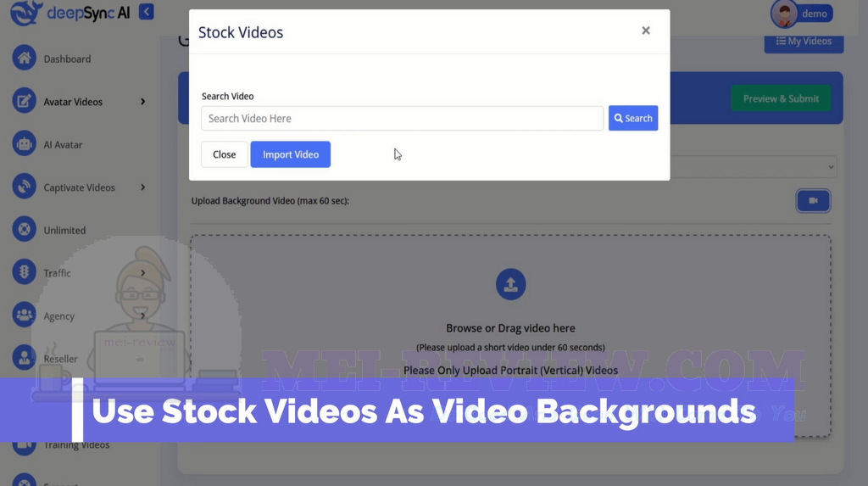Expand the Traffic submenu chevron
The height and width of the screenshot is (486, 868).
coord(142,272)
